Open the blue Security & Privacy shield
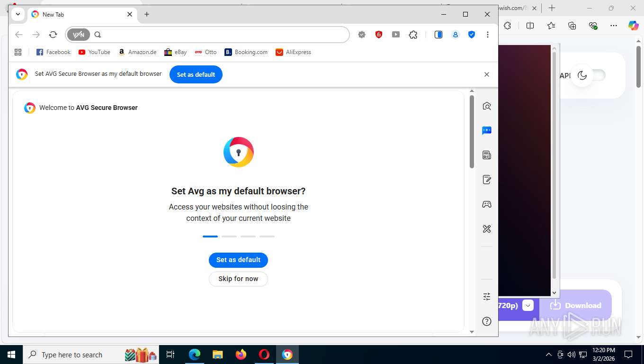Image resolution: width=644 pixels, height=364 pixels. [472, 35]
